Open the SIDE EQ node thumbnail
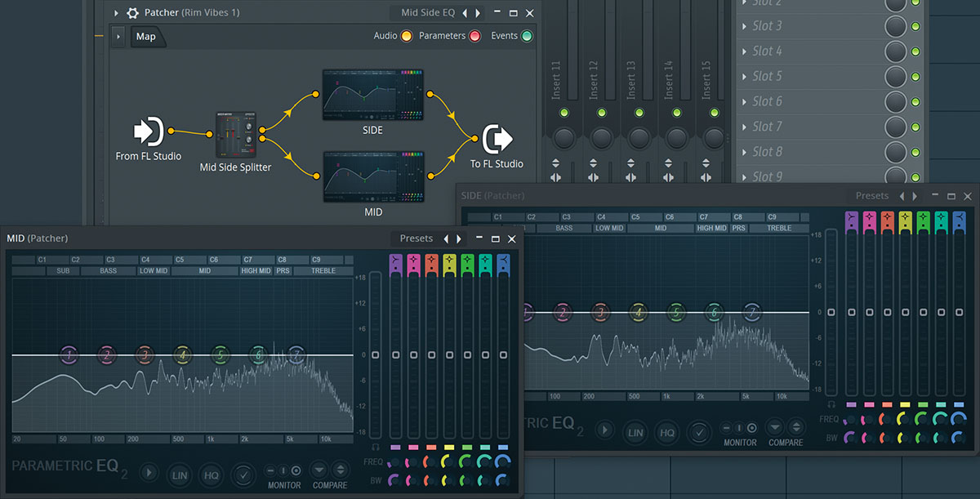 (373, 96)
